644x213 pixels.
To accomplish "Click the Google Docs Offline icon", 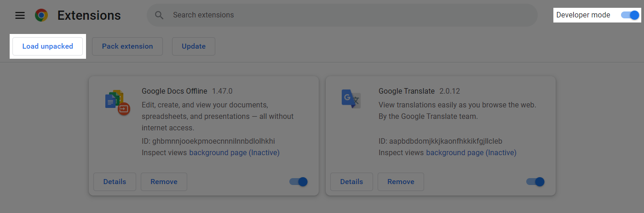I will (x=117, y=102).
